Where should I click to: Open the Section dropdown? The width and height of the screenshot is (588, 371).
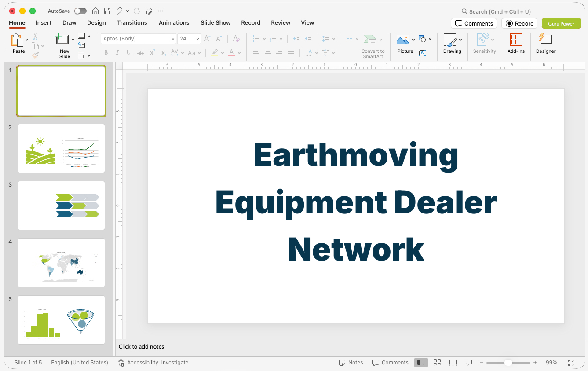point(84,55)
